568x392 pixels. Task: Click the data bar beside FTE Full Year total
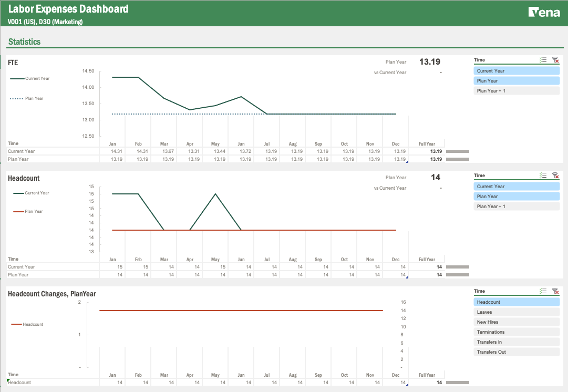[x=457, y=151]
